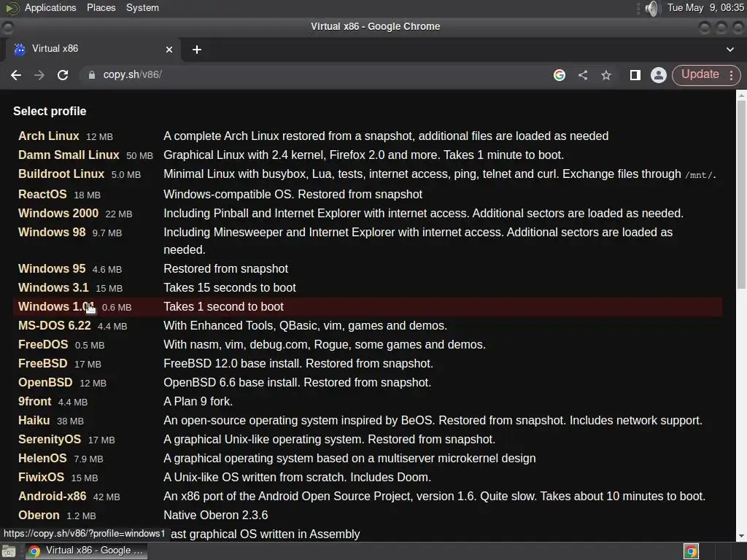Click 'Restored from snapshot' Windows 95 description

coord(226,268)
